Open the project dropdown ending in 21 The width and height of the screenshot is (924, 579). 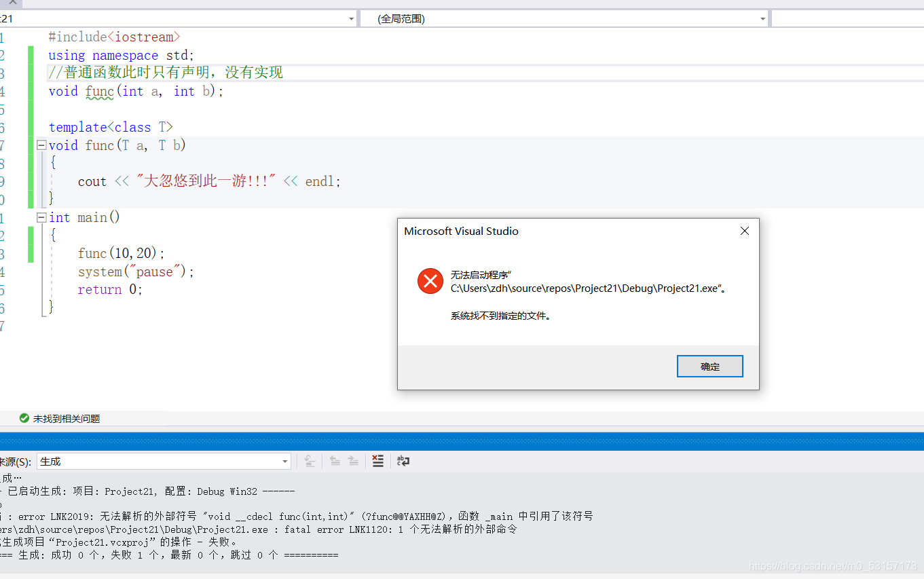pos(178,19)
